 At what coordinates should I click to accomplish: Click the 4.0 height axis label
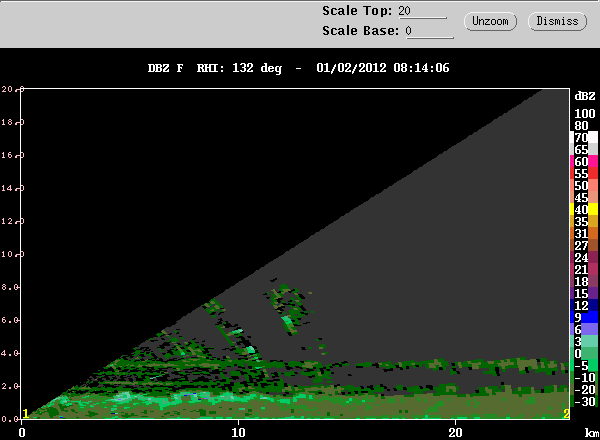click(10, 353)
